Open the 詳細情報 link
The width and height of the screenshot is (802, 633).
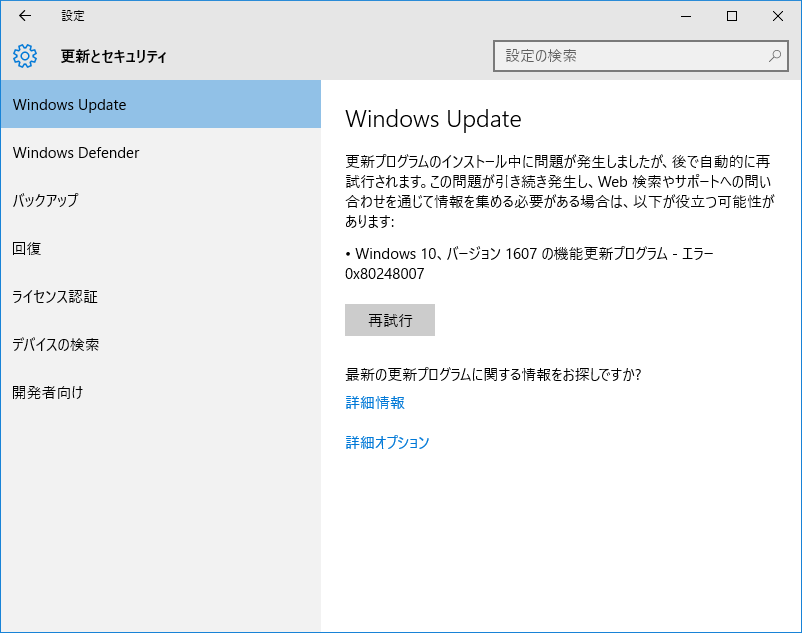(x=375, y=402)
